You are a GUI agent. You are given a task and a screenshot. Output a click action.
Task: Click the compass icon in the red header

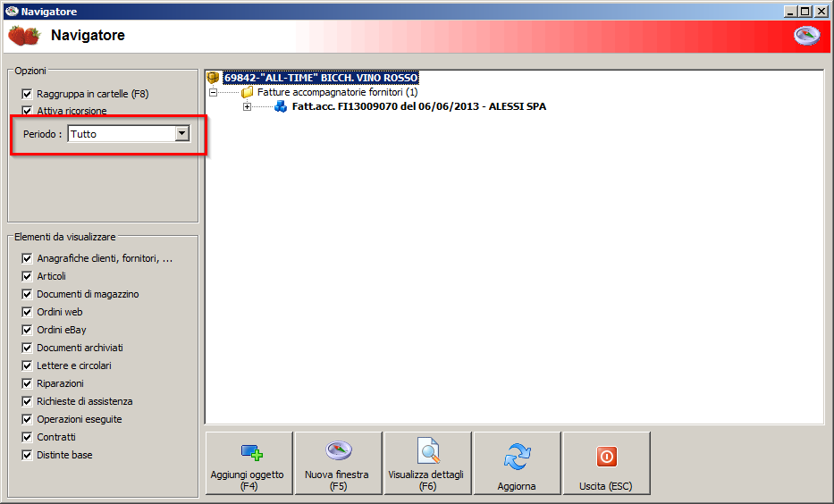coord(807,36)
